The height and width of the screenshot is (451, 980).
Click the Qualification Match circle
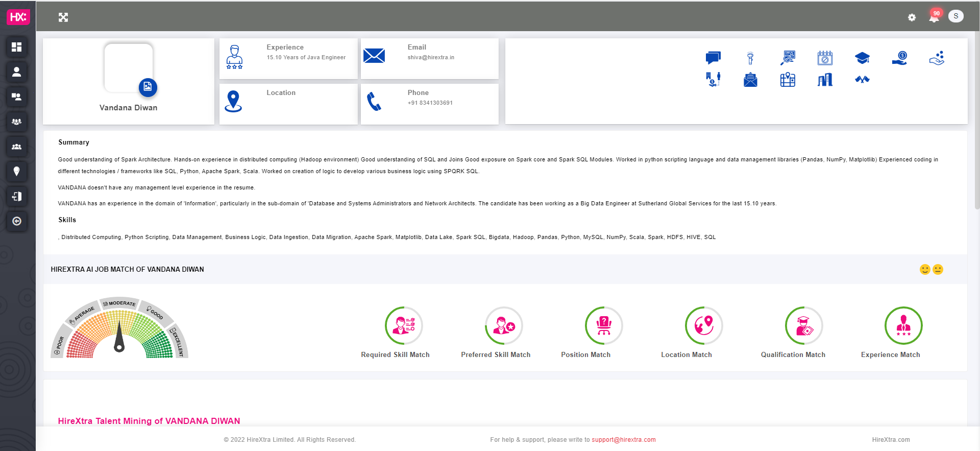pos(804,325)
